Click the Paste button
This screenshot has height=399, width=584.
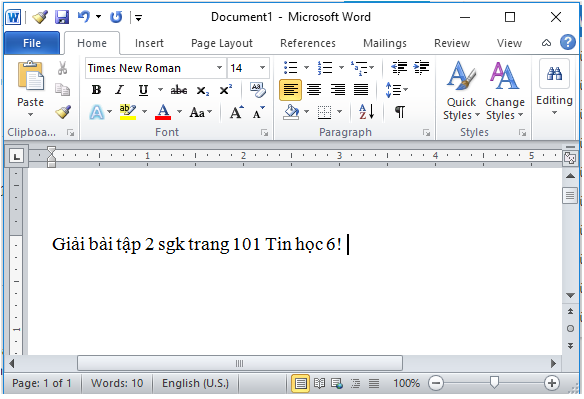[x=30, y=89]
